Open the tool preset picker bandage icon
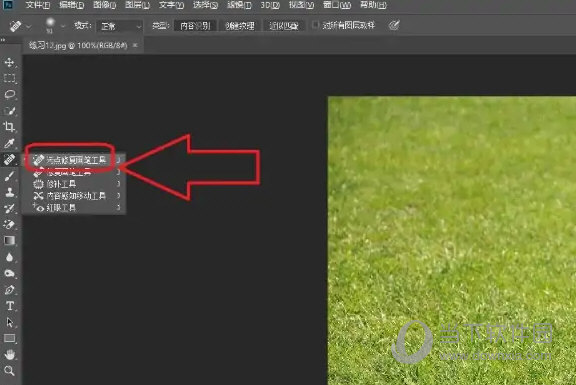The width and height of the screenshot is (576, 385). coord(15,26)
